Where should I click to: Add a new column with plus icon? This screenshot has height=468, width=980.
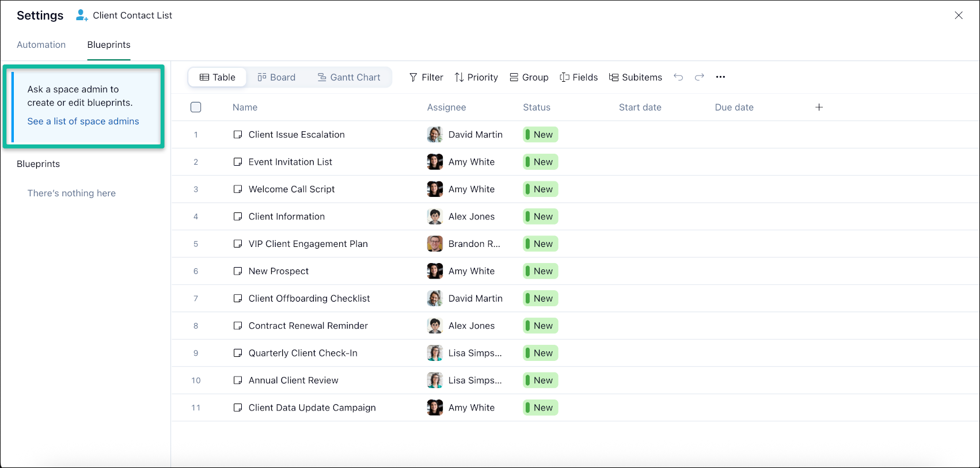[819, 107]
